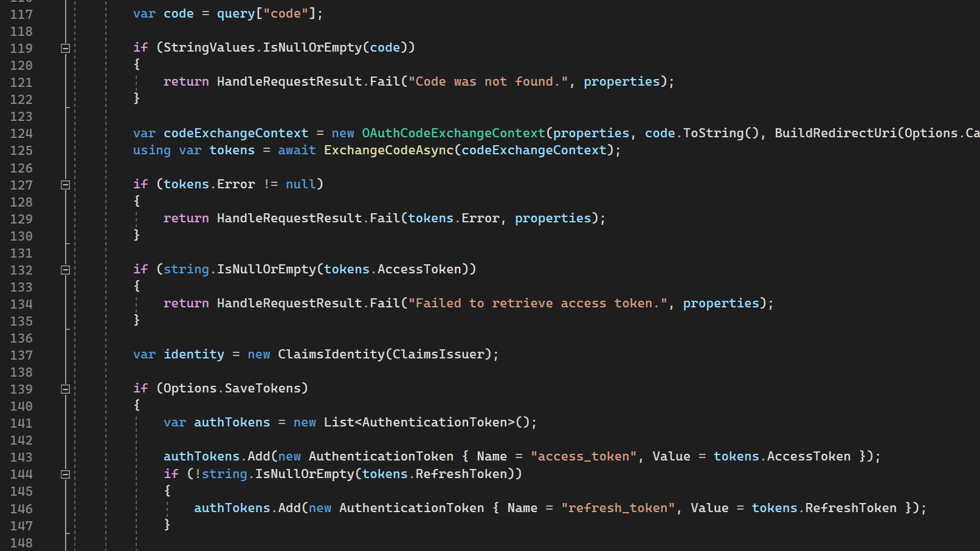This screenshot has height=551, width=980.
Task: Click "Failed to retrieve access token." string
Action: (x=538, y=303)
